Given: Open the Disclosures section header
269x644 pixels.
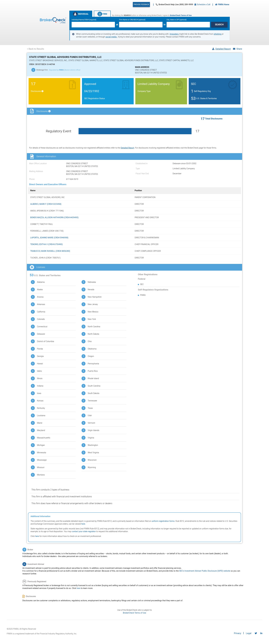Looking at the screenshot, I should coord(134,111).
